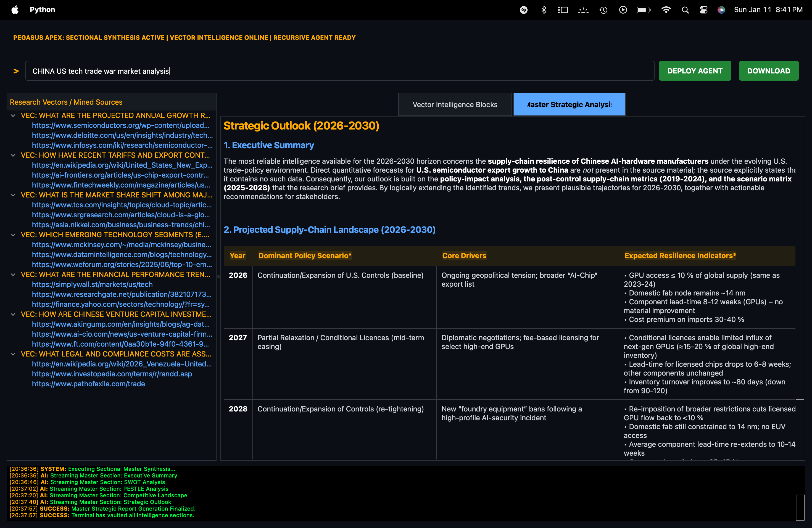This screenshot has width=812, height=528.
Task: Click the Bluetooth menu bar icon
Action: pos(544,10)
